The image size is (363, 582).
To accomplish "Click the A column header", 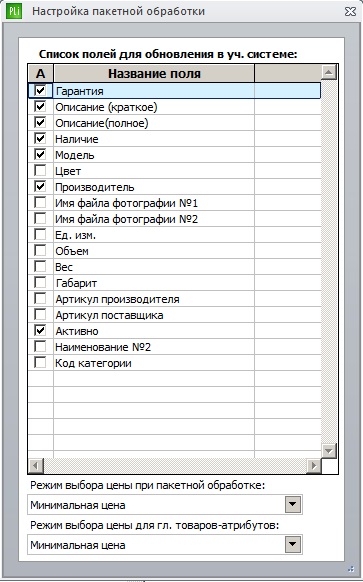I will pyautogui.click(x=40, y=73).
